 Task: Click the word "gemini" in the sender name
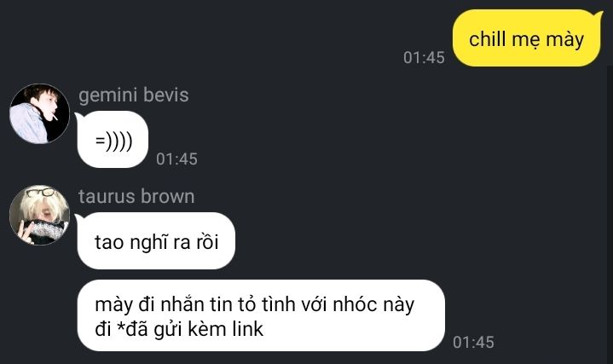point(108,95)
